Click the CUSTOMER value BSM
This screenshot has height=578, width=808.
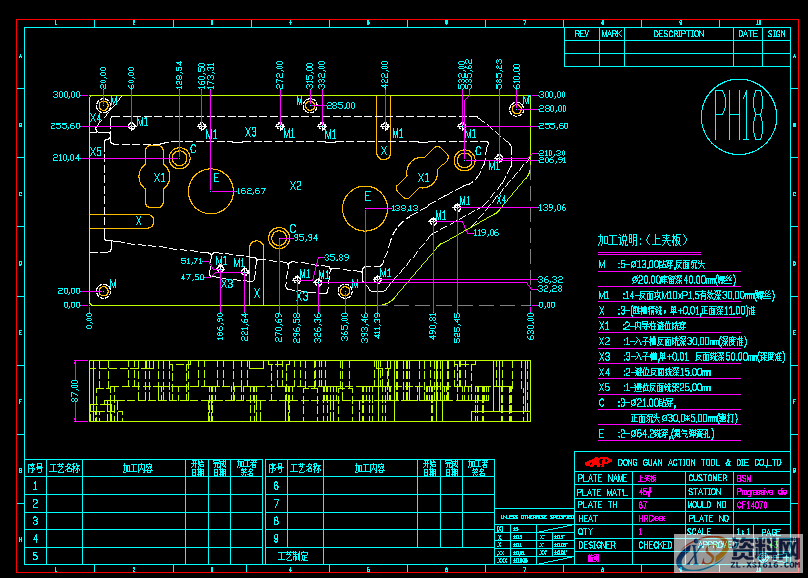pyautogui.click(x=741, y=478)
